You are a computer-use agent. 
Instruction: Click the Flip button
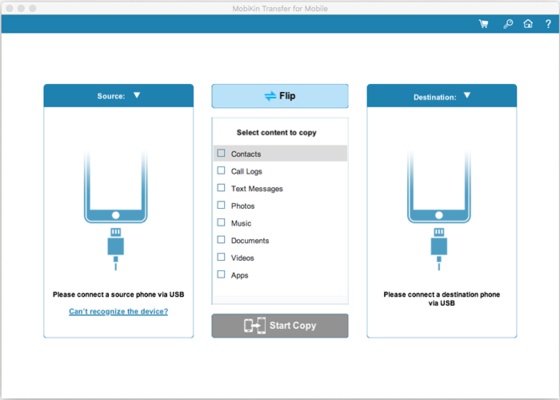pos(280,96)
